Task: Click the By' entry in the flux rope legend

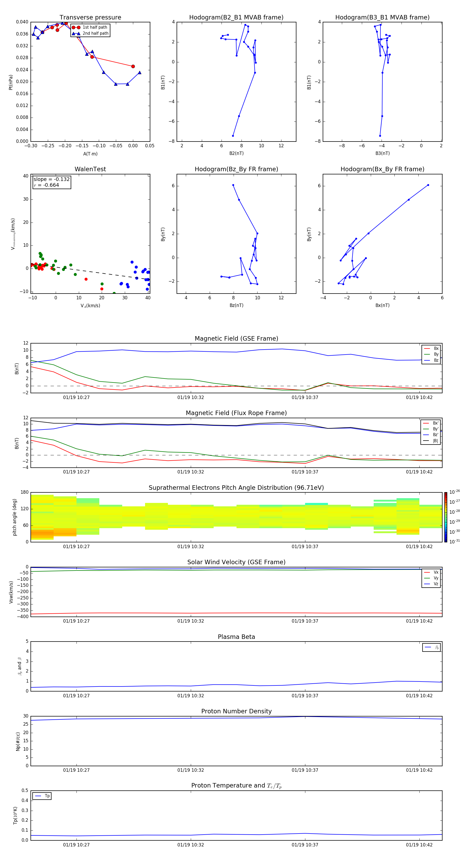Action: [x=431, y=429]
